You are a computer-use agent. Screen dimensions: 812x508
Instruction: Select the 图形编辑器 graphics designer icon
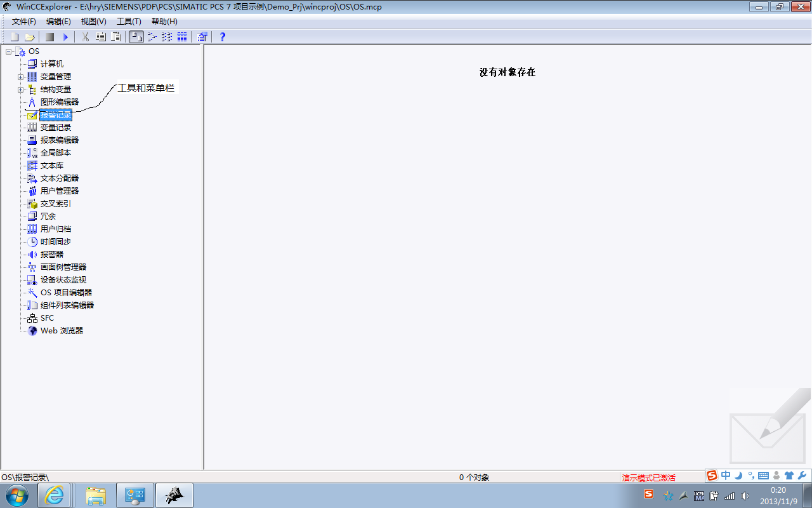pos(32,102)
